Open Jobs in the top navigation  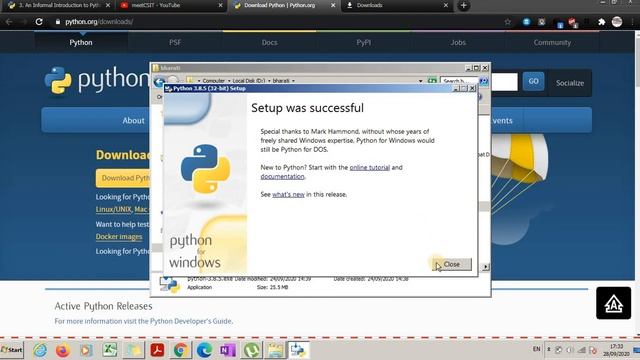458,42
